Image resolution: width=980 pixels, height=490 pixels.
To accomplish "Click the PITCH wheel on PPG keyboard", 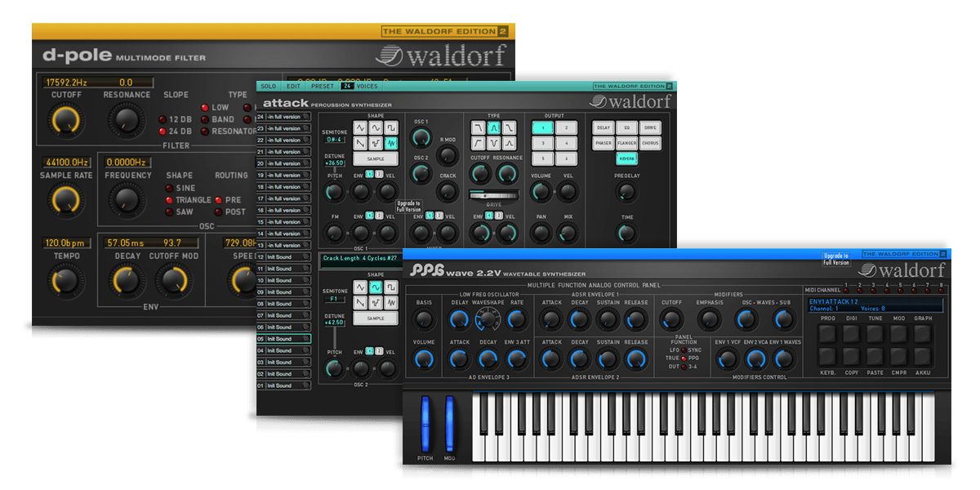I will pyautogui.click(x=425, y=425).
